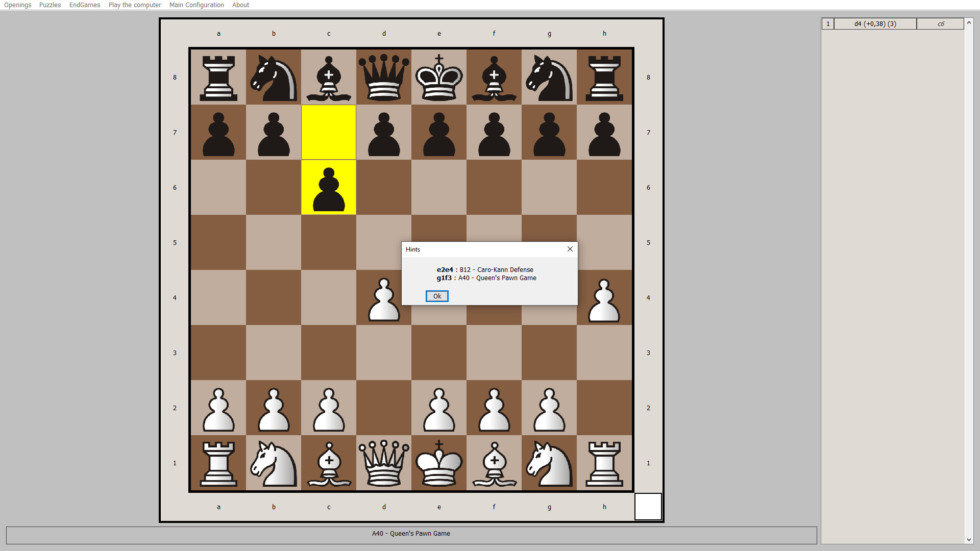Open the Openings menu
This screenshot has height=551, width=980.
tap(17, 5)
